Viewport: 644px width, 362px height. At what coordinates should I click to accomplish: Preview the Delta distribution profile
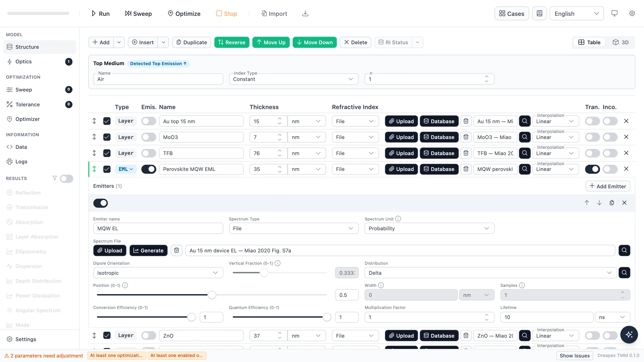click(x=624, y=273)
